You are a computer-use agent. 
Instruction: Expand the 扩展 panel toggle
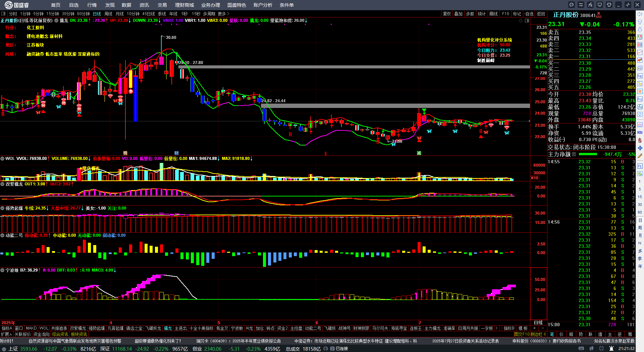6,334
